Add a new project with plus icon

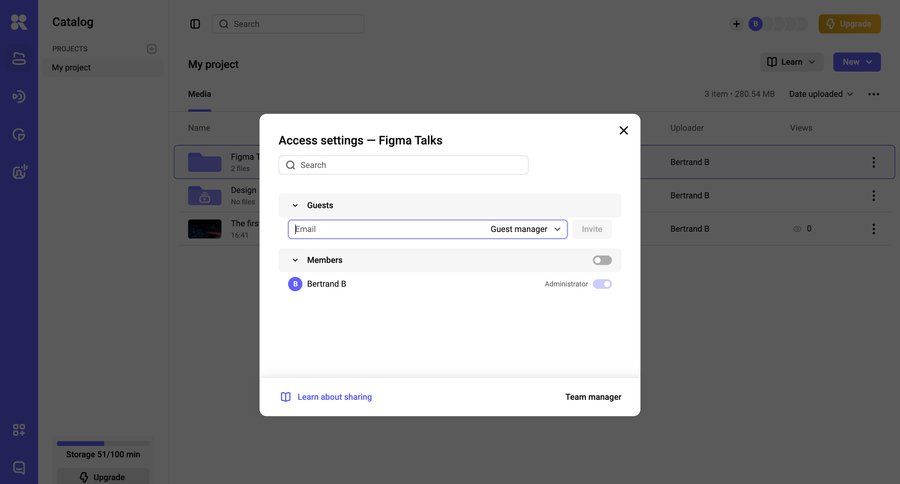point(152,49)
